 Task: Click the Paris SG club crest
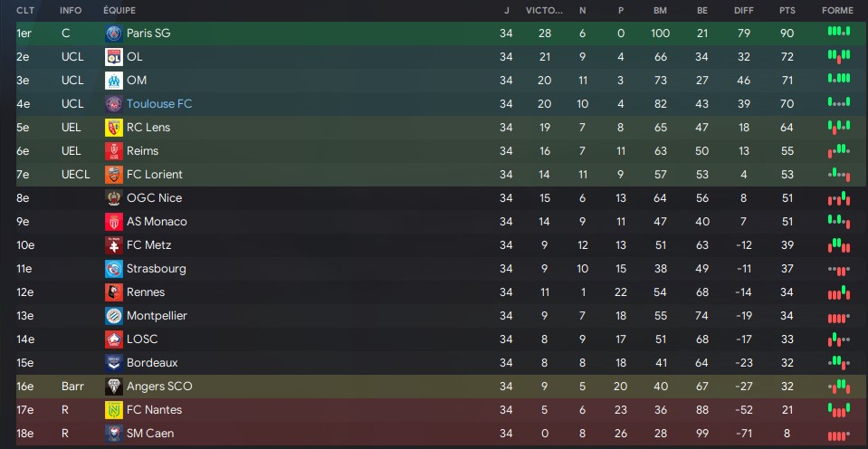(x=113, y=33)
